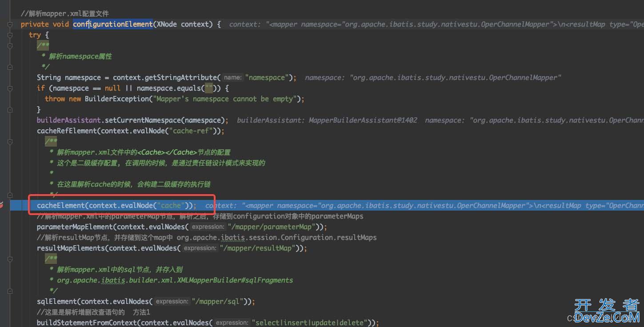Fold the sql节点 doc comment at its opening /**
The image size is (644, 327).
[10, 259]
